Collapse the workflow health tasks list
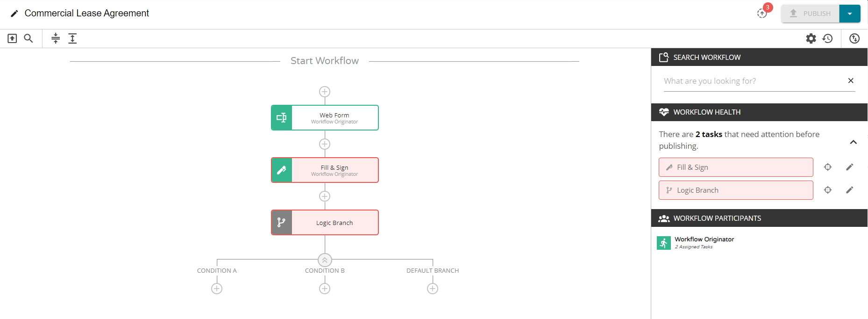Screen dimensions: 868x319 pyautogui.click(x=854, y=142)
